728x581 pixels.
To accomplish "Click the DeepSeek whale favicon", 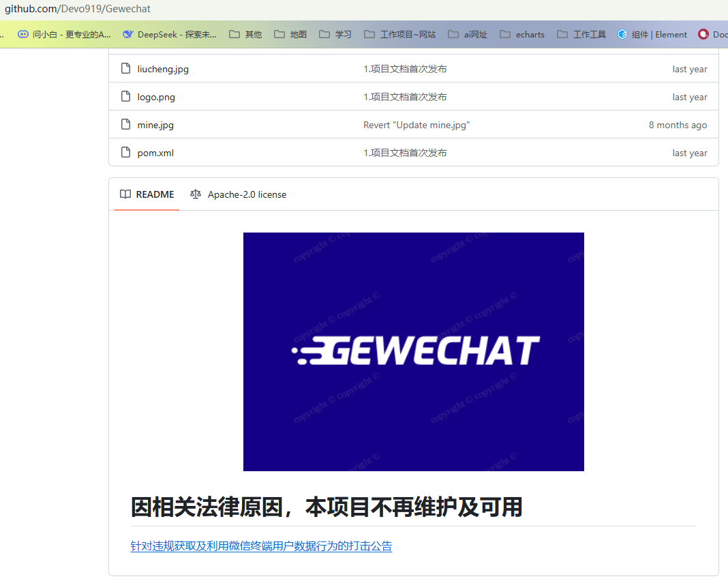I will (128, 34).
